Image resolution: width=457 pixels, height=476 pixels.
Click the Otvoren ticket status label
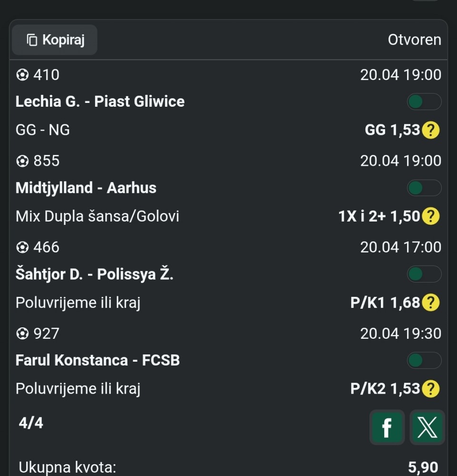(x=414, y=40)
